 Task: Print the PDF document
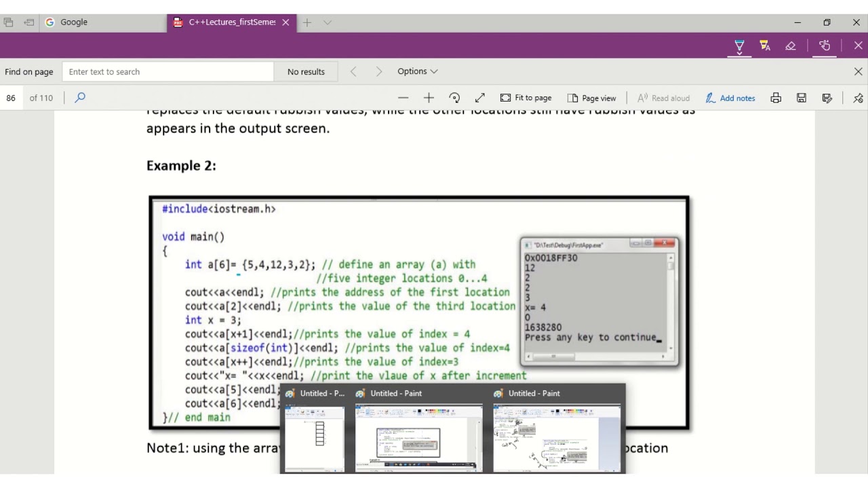[x=776, y=98]
